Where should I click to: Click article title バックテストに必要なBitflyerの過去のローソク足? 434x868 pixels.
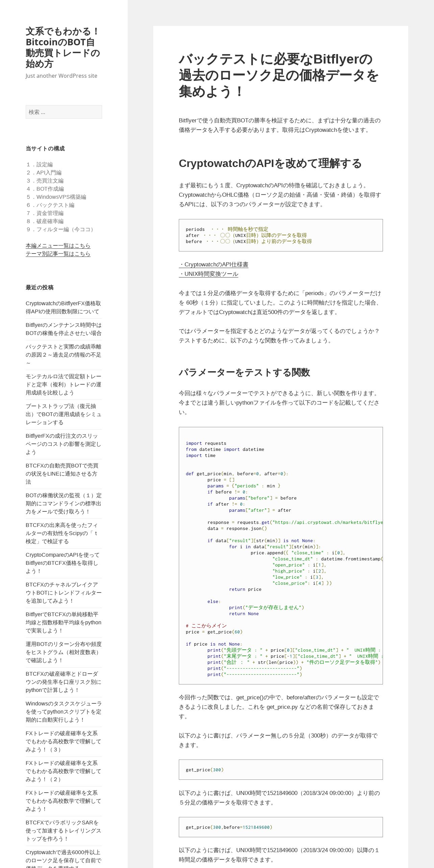[x=279, y=75]
